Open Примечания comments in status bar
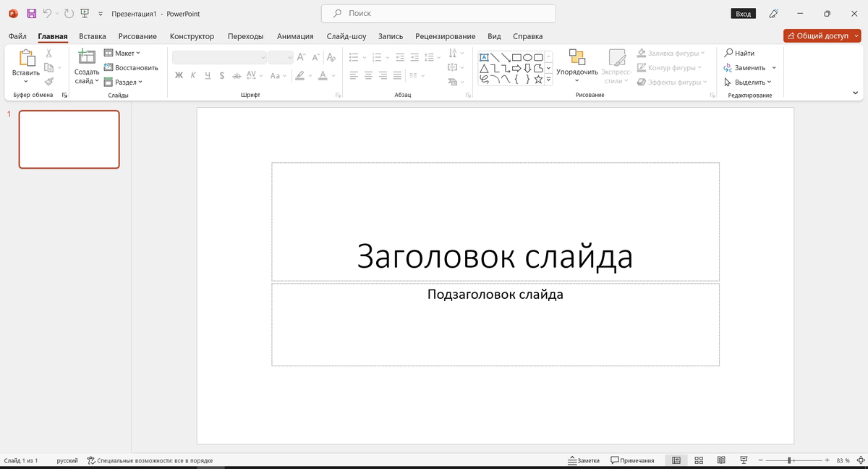Image resolution: width=868 pixels, height=469 pixels. click(x=632, y=460)
